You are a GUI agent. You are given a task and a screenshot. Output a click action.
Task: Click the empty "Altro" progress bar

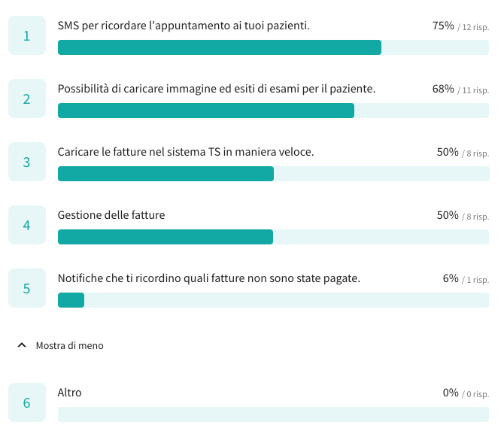point(273,414)
